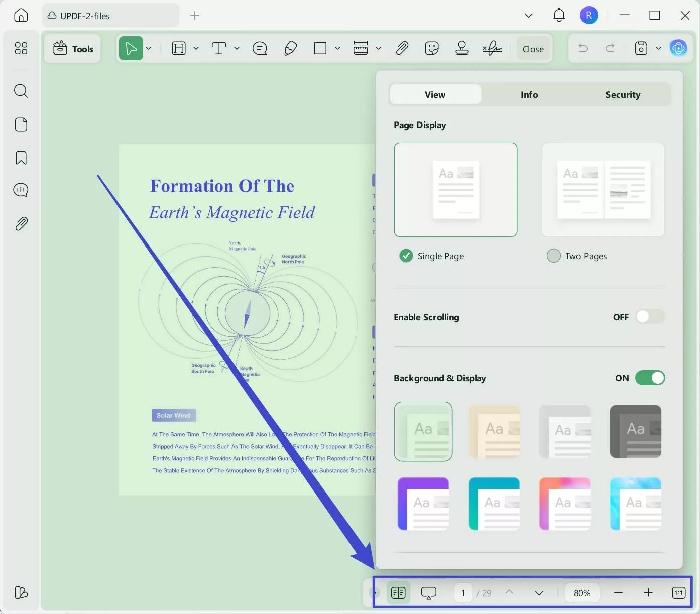
Task: Open the stamp tool
Action: tap(462, 48)
